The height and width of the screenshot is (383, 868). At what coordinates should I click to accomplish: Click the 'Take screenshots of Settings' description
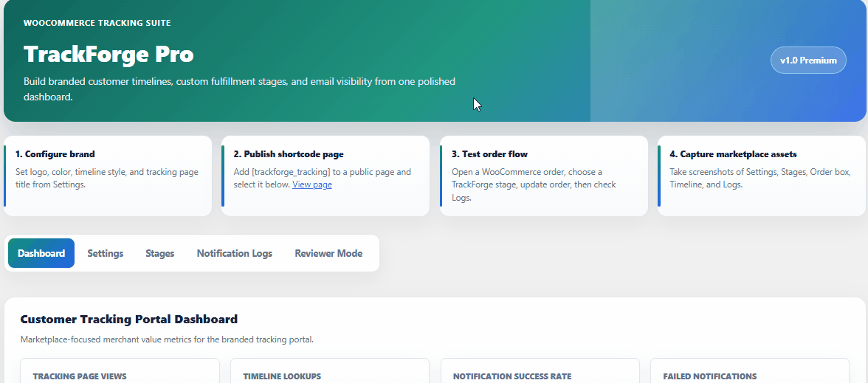point(760,179)
